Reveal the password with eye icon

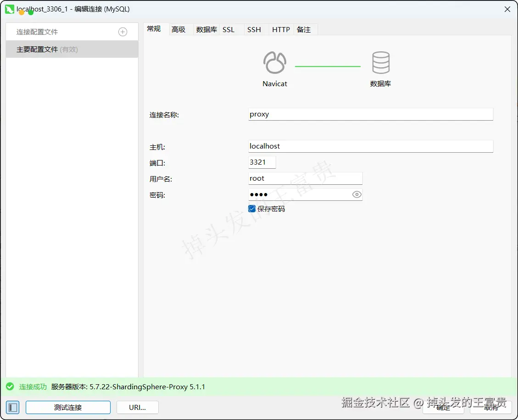click(x=356, y=194)
